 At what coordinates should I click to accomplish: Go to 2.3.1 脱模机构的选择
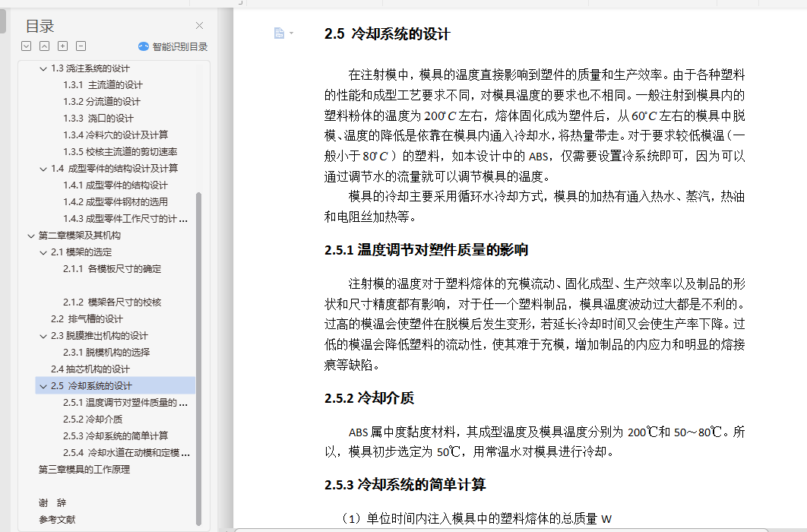106,353
